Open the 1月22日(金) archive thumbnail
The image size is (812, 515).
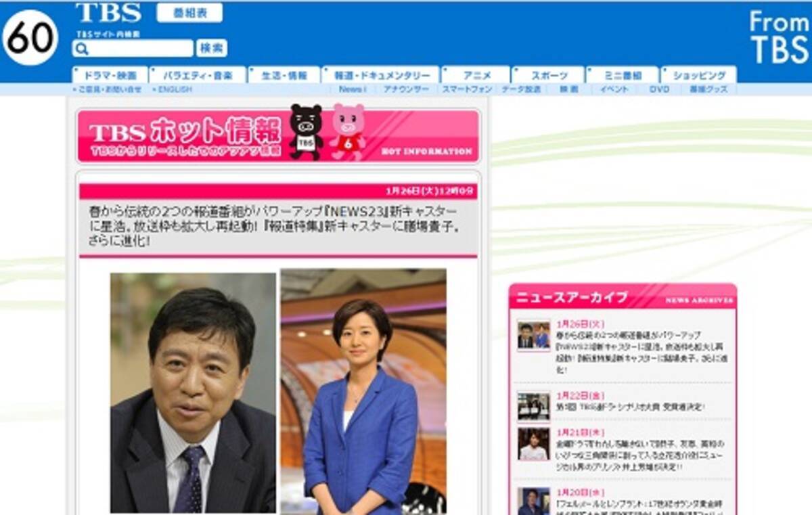click(534, 406)
